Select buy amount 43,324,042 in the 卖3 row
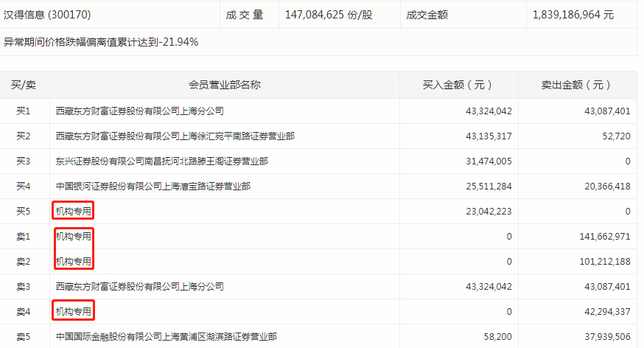 489,286
